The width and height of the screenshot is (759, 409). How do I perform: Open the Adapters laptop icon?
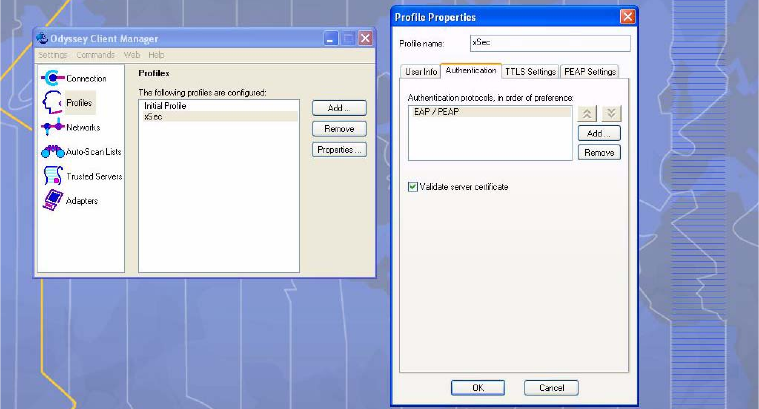pyautogui.click(x=53, y=200)
